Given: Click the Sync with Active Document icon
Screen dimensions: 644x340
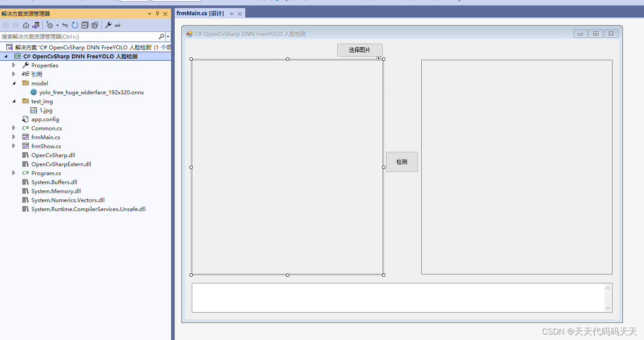Looking at the screenshot, I should pos(65,25).
